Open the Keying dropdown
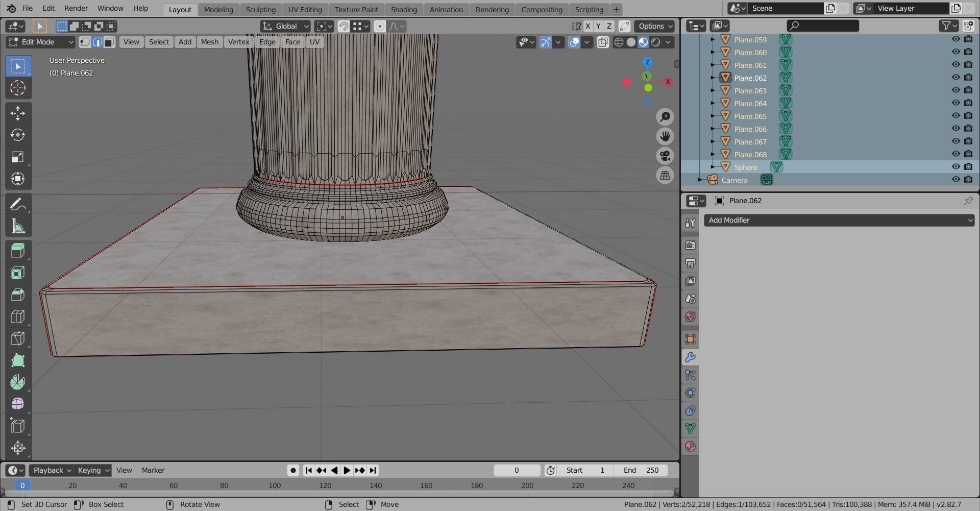Image resolution: width=980 pixels, height=511 pixels. coord(92,470)
